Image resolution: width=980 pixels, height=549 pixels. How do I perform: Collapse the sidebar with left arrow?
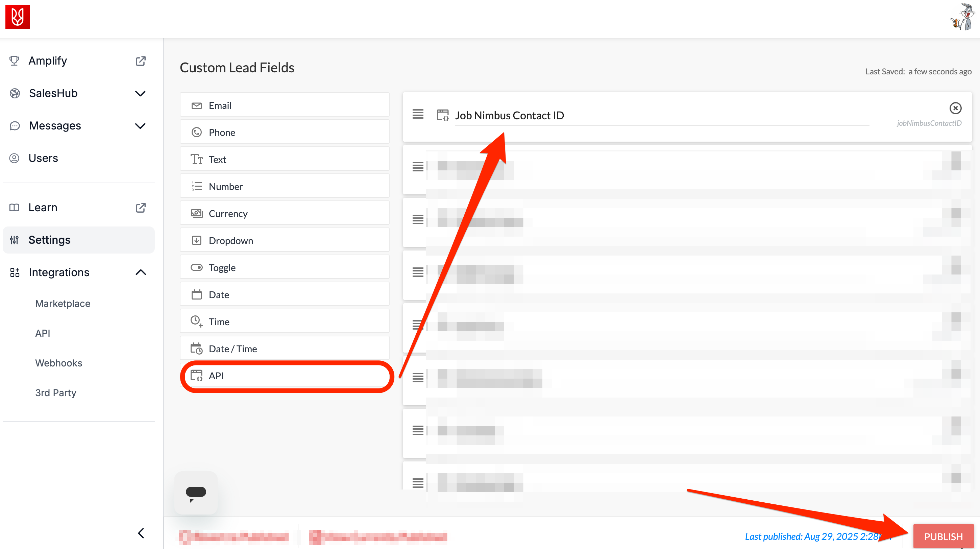pos(141,533)
